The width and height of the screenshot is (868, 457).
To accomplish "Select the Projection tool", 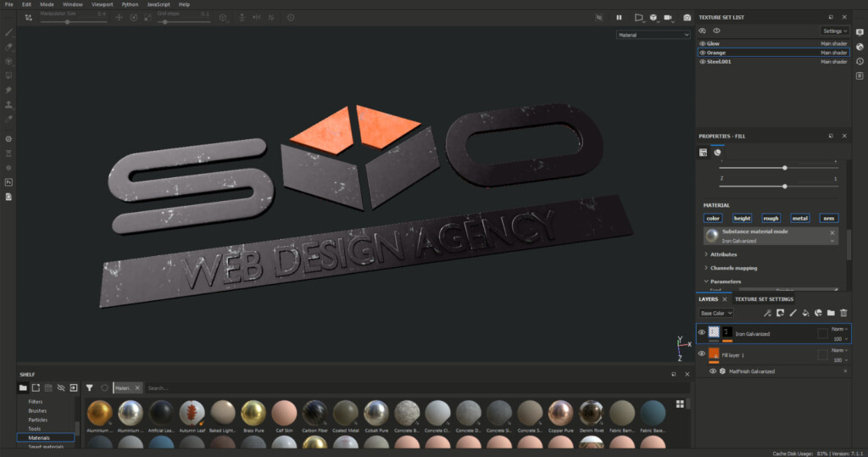I will 8,62.
